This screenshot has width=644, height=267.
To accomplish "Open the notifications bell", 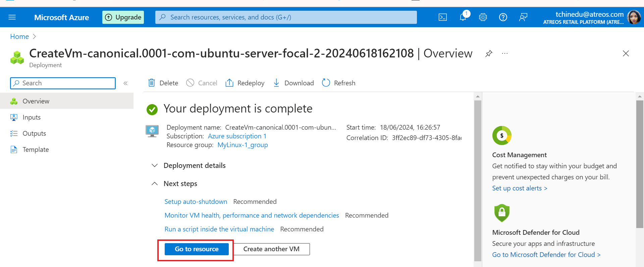I will 463,17.
